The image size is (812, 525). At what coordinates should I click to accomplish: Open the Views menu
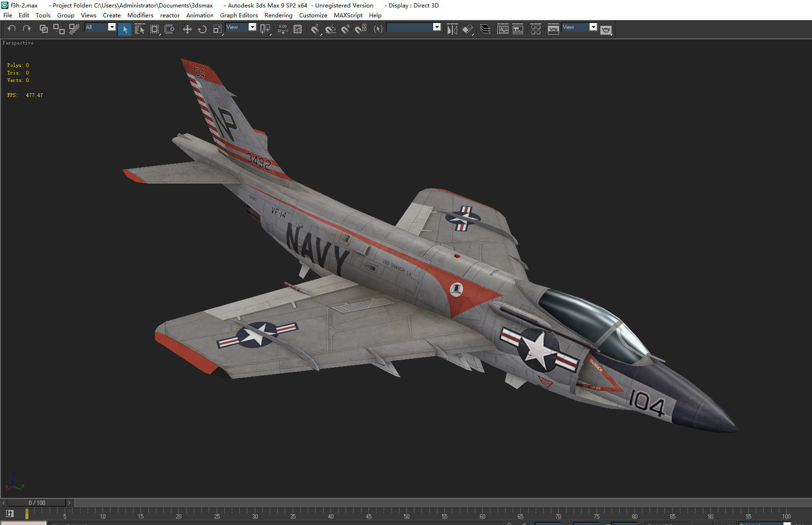89,15
